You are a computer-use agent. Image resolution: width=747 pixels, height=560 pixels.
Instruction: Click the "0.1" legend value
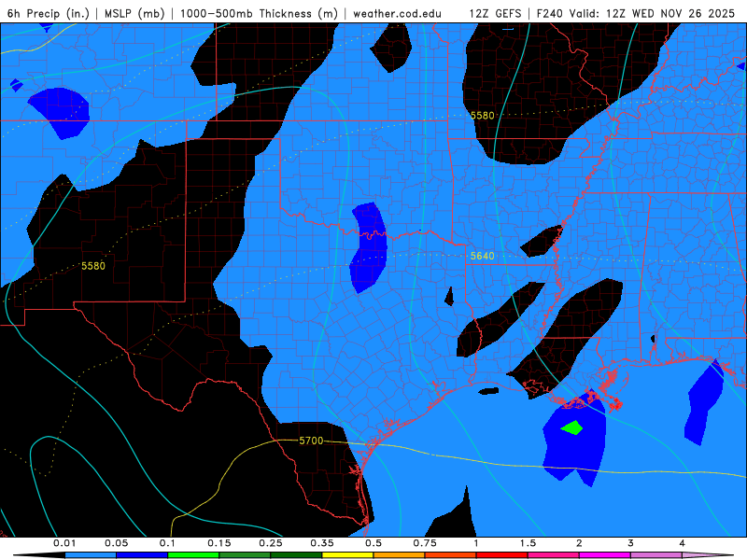(x=167, y=543)
